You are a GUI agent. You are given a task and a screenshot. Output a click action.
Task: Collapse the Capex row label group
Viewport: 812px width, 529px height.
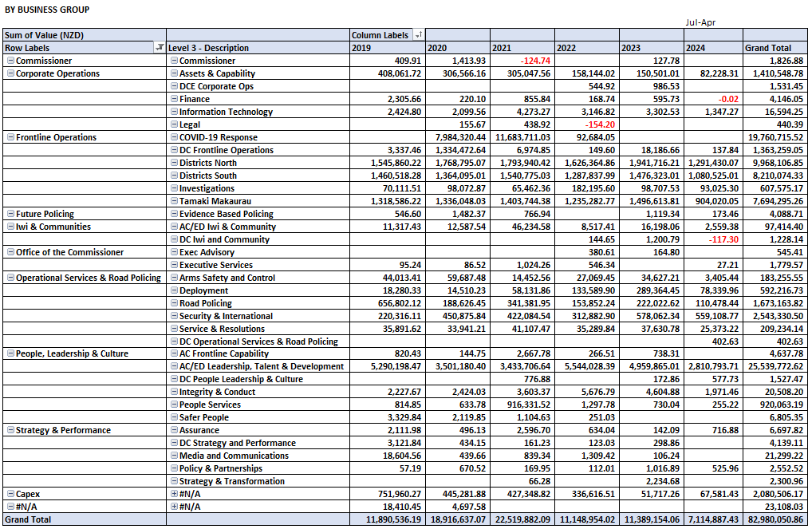[x=10, y=494]
